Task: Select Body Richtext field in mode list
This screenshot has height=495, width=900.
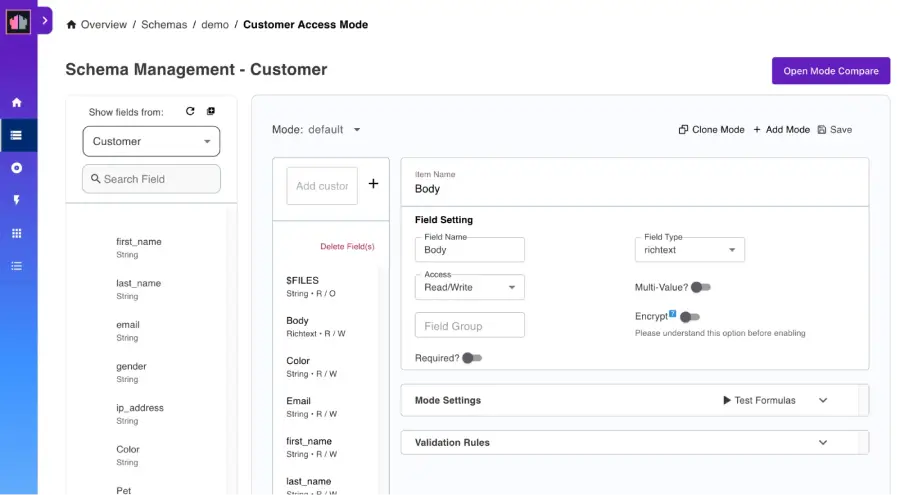Action: 316,327
